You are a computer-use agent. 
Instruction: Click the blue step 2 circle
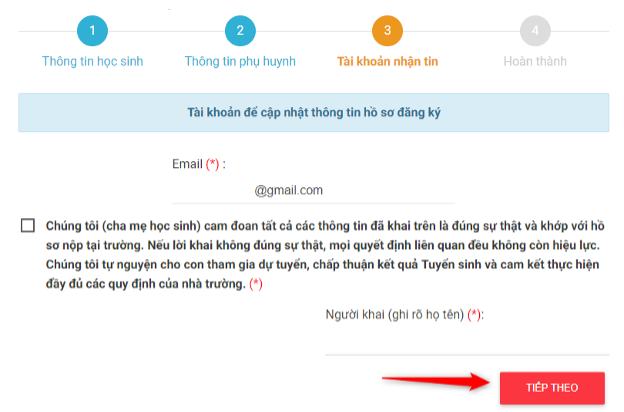tap(240, 31)
